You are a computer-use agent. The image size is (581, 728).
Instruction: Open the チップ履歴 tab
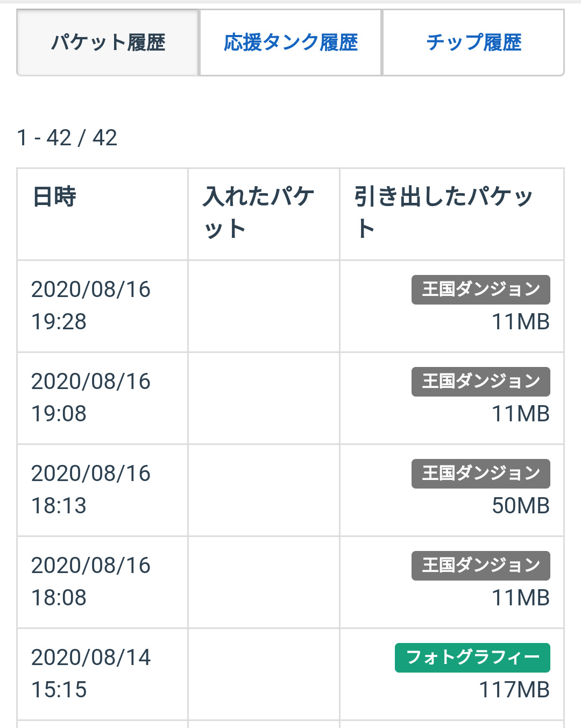pos(473,43)
